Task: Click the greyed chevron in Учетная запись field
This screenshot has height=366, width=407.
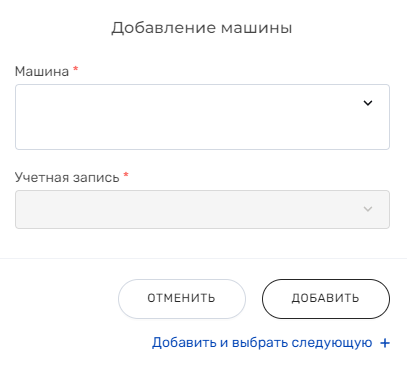Action: click(368, 209)
